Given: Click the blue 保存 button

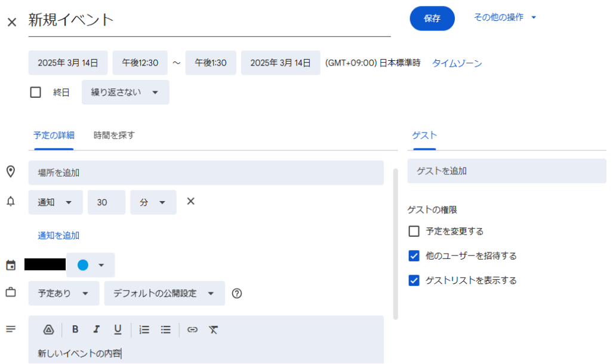Looking at the screenshot, I should coord(432,18).
